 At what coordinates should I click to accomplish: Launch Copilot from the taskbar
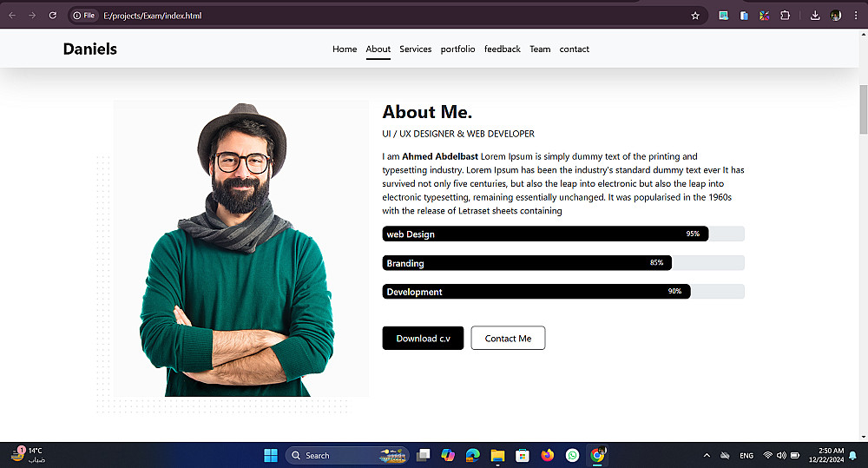tap(448, 455)
